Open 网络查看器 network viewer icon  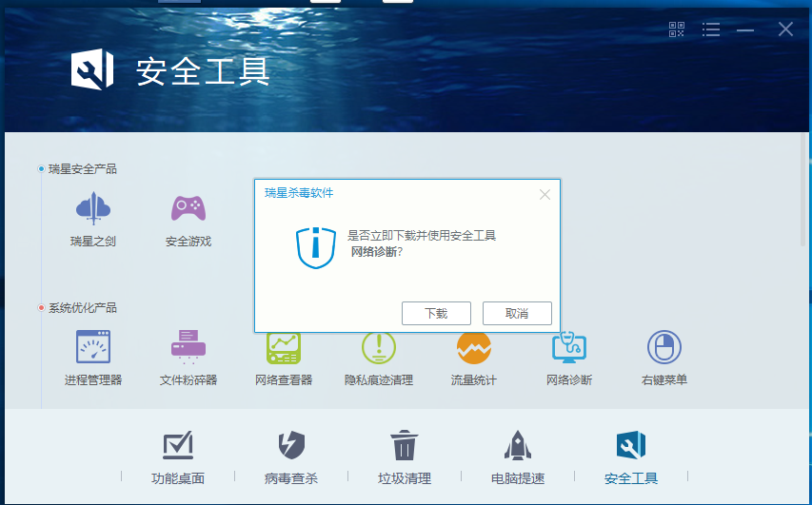[x=284, y=348]
